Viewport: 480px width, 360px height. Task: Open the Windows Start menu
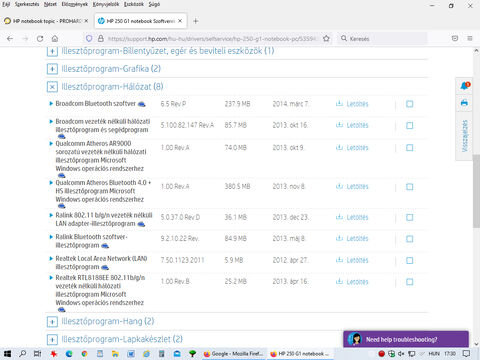tap(7, 354)
